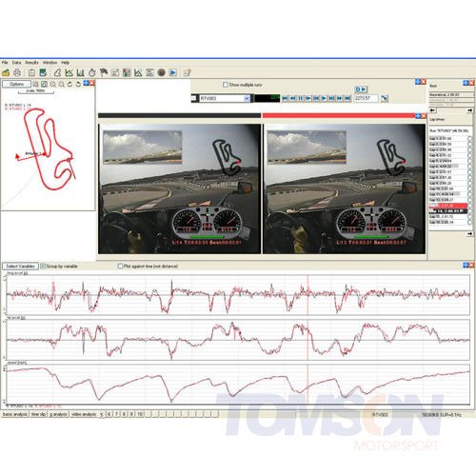Pause the video playback
This screenshot has width=476, height=476.
point(300,98)
